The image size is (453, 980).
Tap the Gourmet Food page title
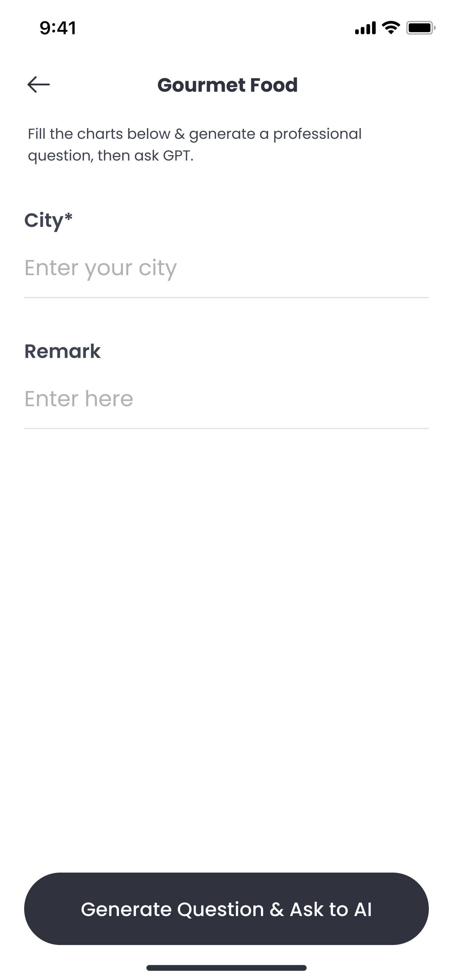point(227,85)
